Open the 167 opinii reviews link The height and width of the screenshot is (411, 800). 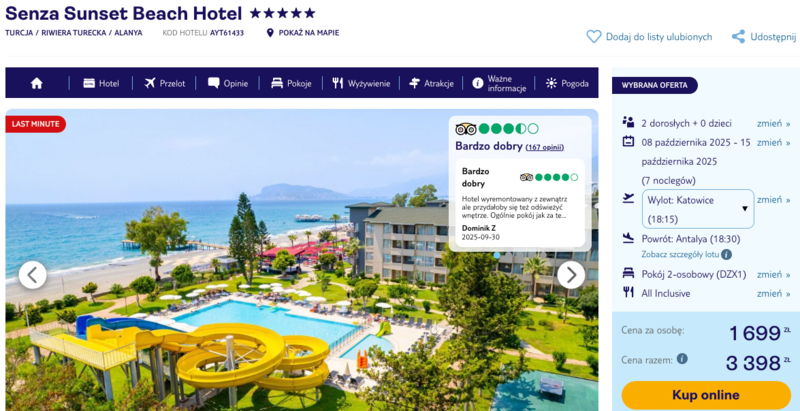click(545, 147)
